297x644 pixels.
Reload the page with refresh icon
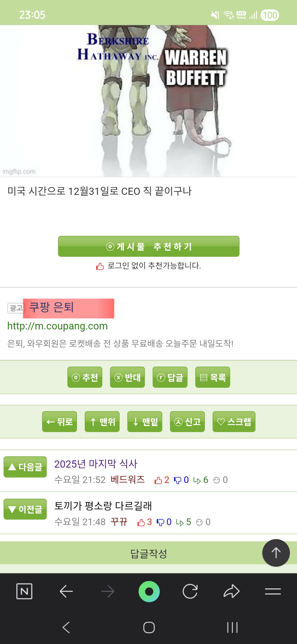[x=190, y=591]
